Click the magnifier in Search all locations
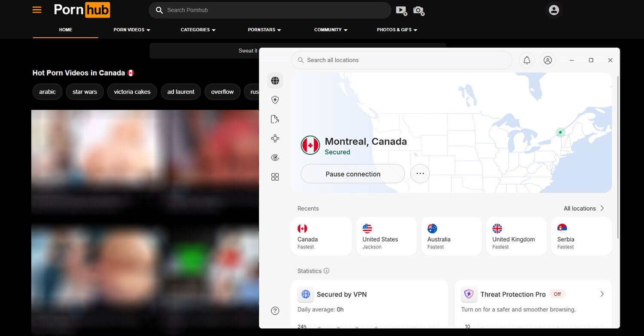Image resolution: width=644 pixels, height=336 pixels. 300,60
